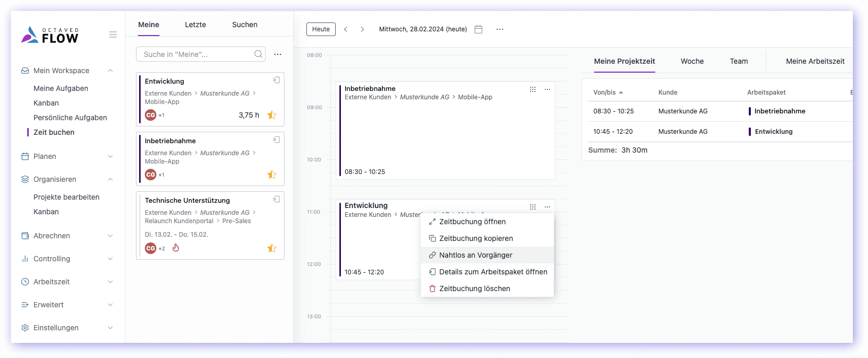Viewport: 868px width, 358px height.
Task: Select "Nahtlos an Vorgänger" from context menu
Action: 475,255
